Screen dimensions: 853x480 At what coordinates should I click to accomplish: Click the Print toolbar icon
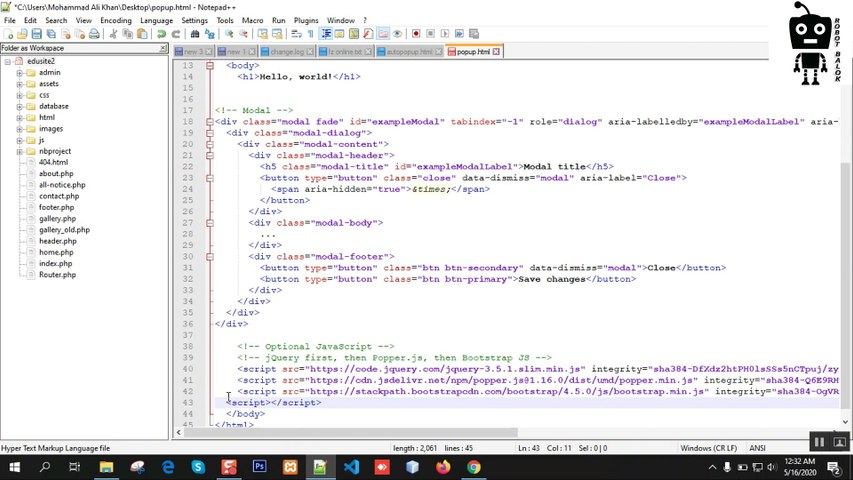point(94,33)
